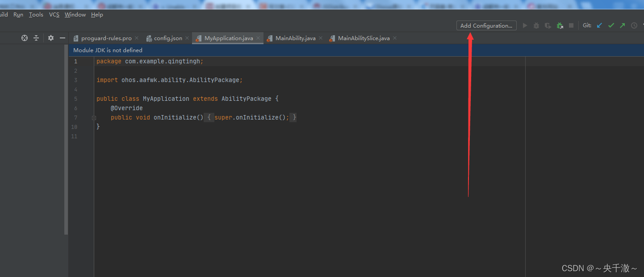This screenshot has width=644, height=277.
Task: Click Git Show History clock icon
Action: click(x=634, y=25)
